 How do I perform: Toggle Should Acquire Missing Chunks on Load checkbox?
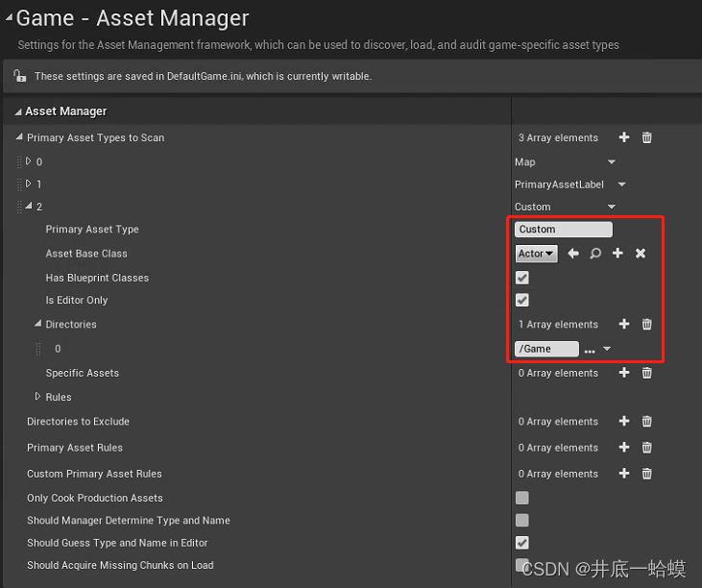click(x=522, y=565)
